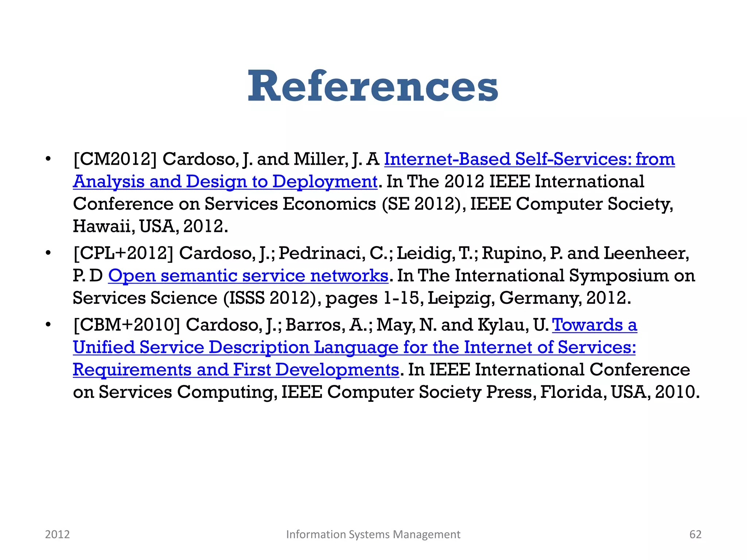This screenshot has height=560, width=747.
Task: Click the text Hawaii, USA, 2012.
Action: coord(150,226)
